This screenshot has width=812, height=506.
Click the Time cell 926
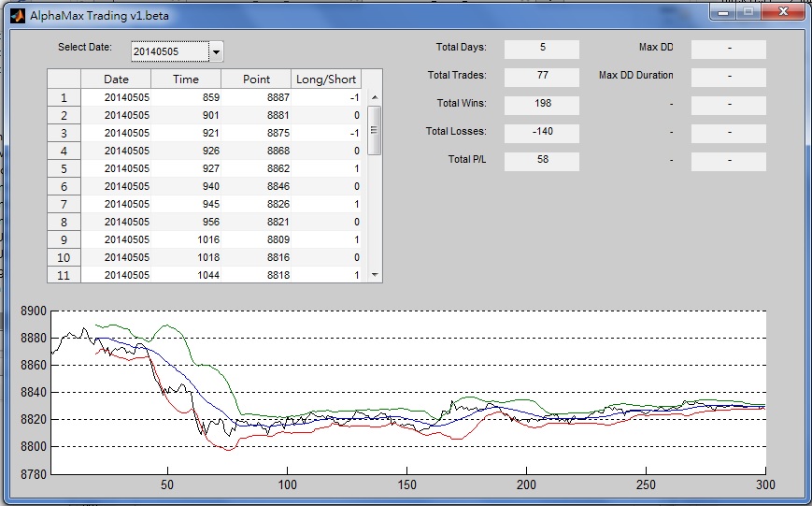[186, 151]
